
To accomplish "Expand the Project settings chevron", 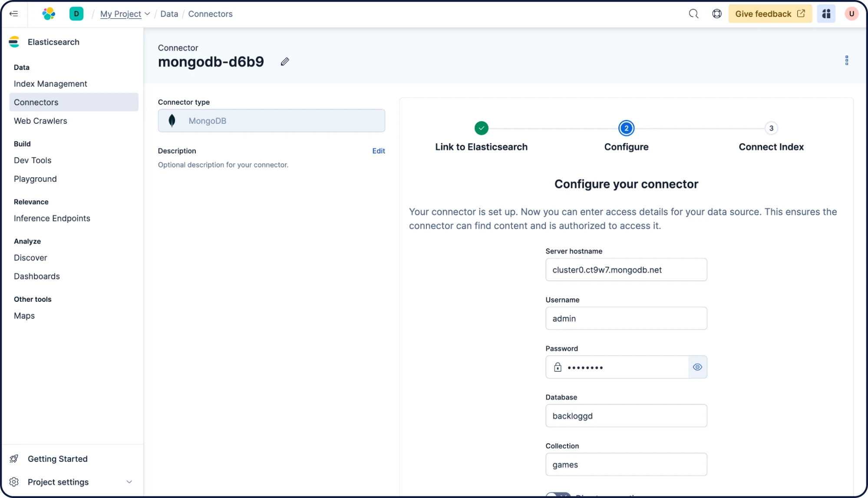I will 129,482.
